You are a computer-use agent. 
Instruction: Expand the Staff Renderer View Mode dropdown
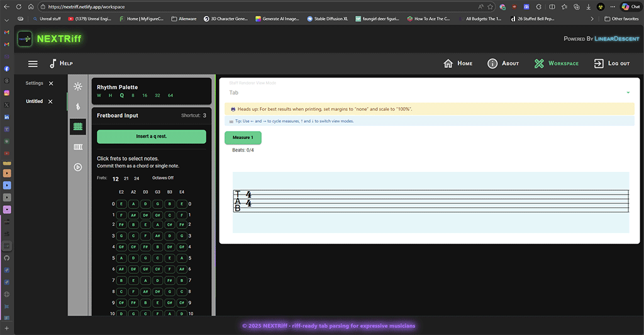tap(429, 93)
